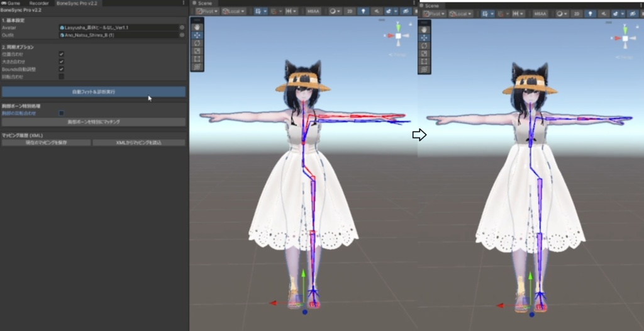Select the Transform tool in right Scene view
Viewport: 644px width, 331px height.
click(425, 69)
